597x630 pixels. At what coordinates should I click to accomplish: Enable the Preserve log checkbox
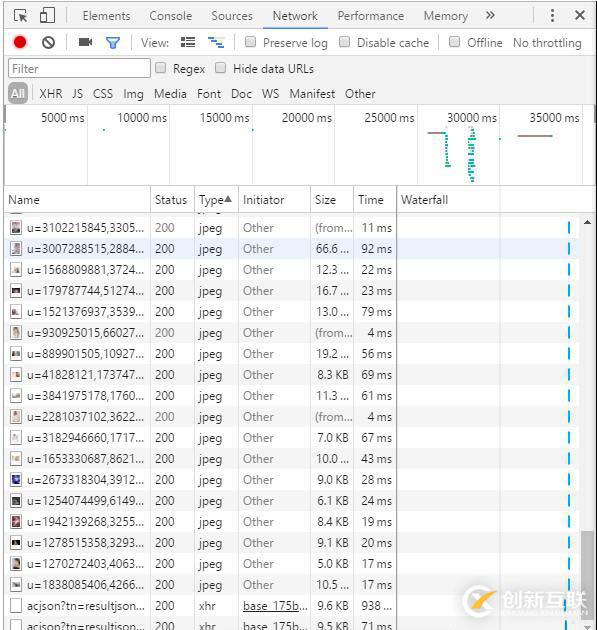(x=250, y=42)
